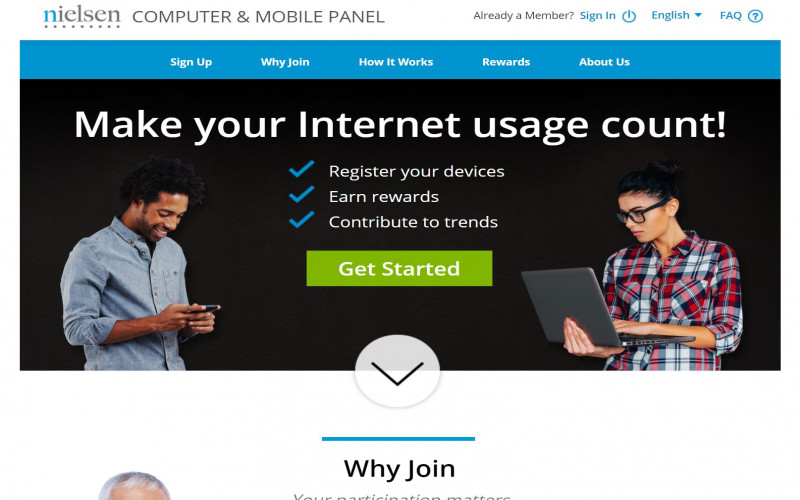Click the FAQ question mark icon
The image size is (800, 500).
coord(755,16)
